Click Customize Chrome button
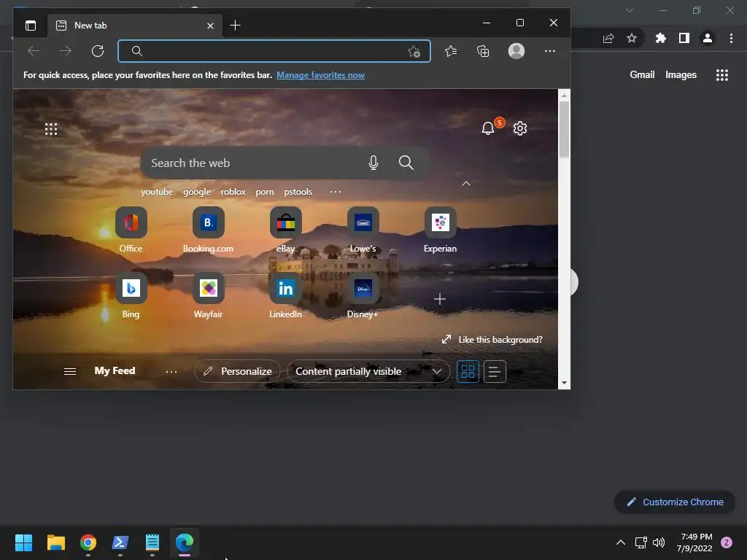Viewport: 747px width, 560px height. (675, 502)
